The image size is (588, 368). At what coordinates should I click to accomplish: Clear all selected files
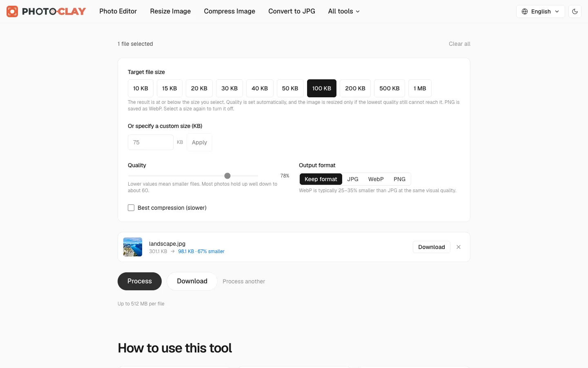(x=459, y=44)
